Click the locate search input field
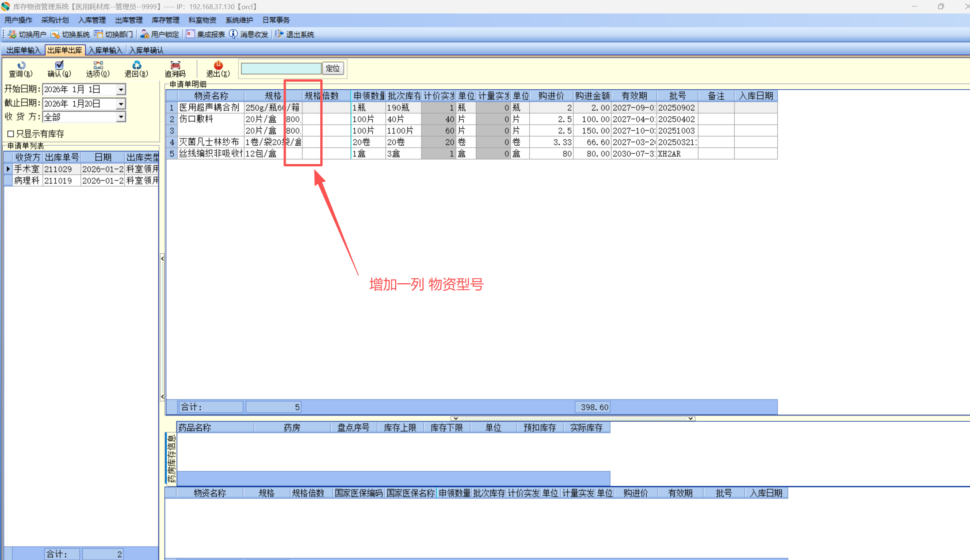 (x=281, y=69)
